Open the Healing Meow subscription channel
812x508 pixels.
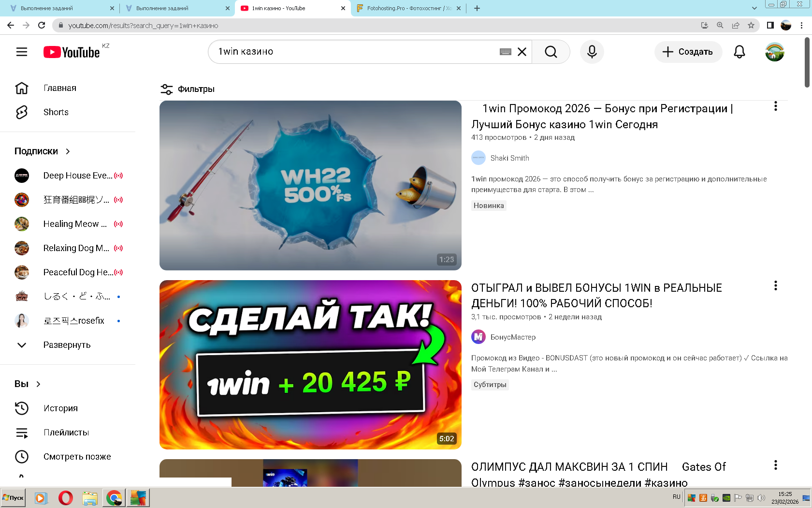pyautogui.click(x=69, y=224)
